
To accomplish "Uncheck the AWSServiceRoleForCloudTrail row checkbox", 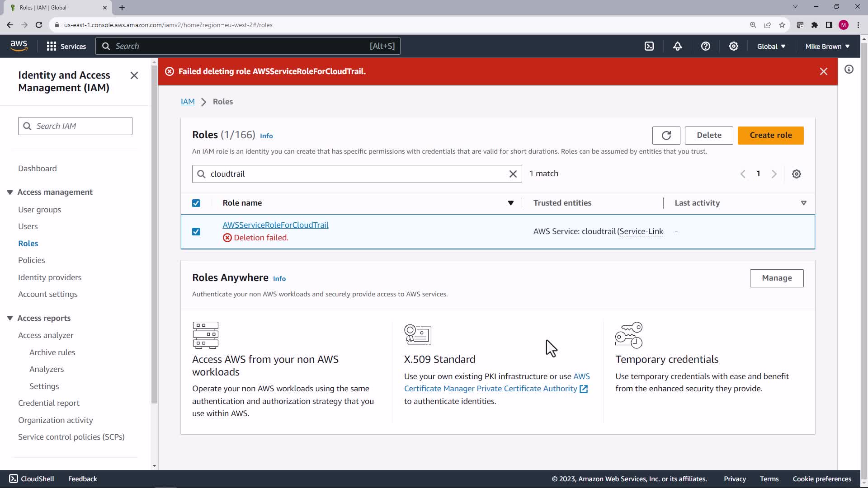I will tap(196, 231).
